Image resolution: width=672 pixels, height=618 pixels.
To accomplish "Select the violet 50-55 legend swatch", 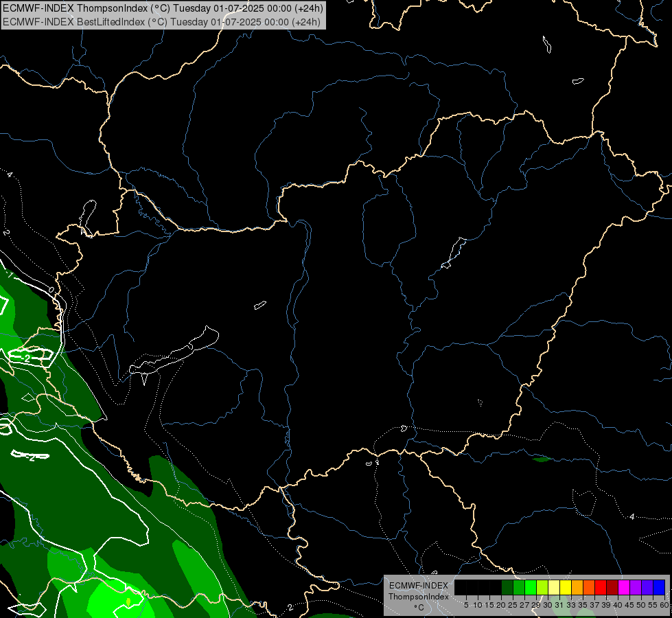I will 647,587.
